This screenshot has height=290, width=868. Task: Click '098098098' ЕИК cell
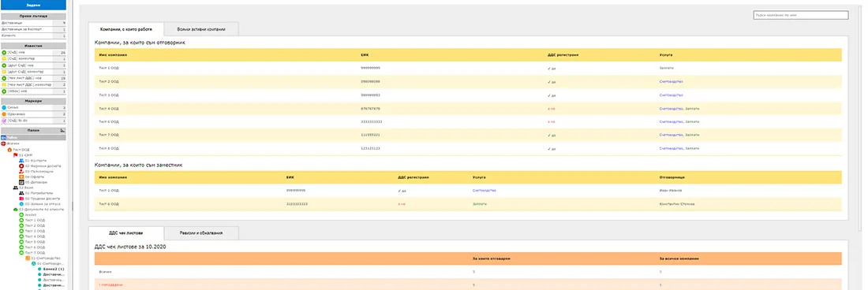coord(370,81)
